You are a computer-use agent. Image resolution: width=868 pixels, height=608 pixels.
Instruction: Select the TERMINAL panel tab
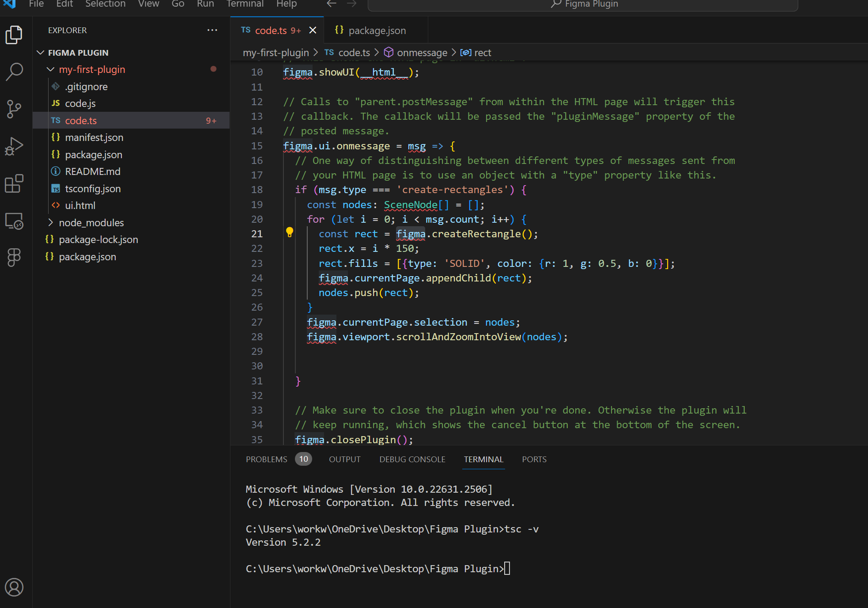(x=483, y=459)
